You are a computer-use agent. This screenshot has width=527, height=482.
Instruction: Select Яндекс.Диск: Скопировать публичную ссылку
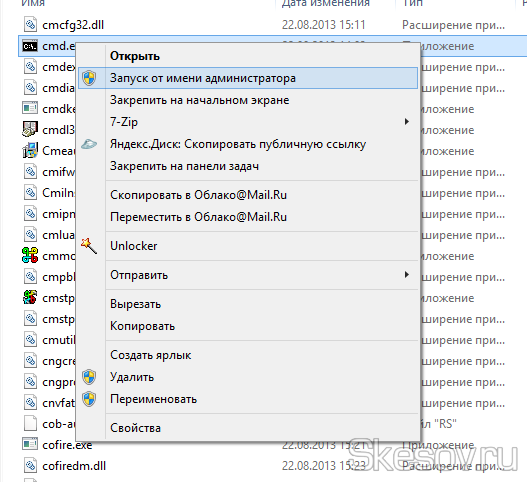(248, 144)
